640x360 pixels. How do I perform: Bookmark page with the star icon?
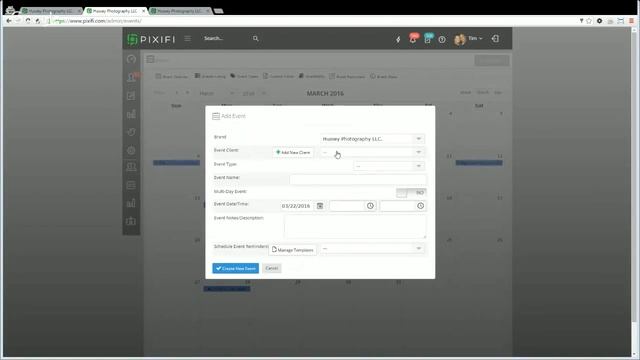(589, 21)
